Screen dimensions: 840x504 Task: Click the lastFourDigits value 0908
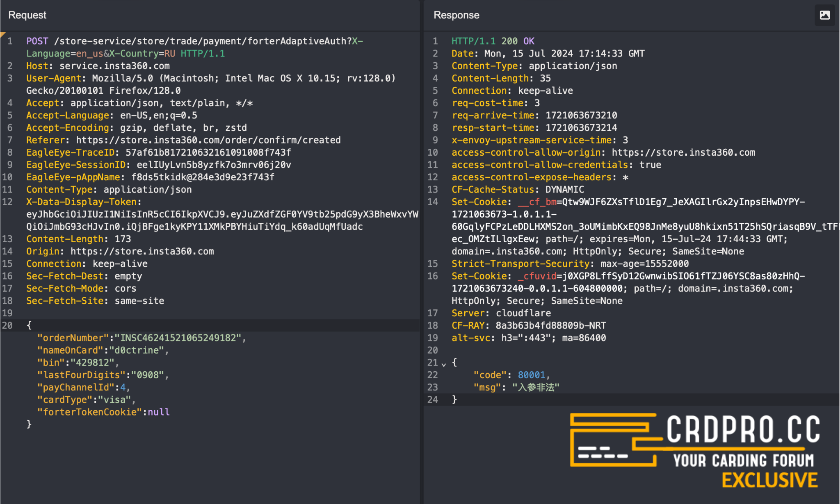147,375
